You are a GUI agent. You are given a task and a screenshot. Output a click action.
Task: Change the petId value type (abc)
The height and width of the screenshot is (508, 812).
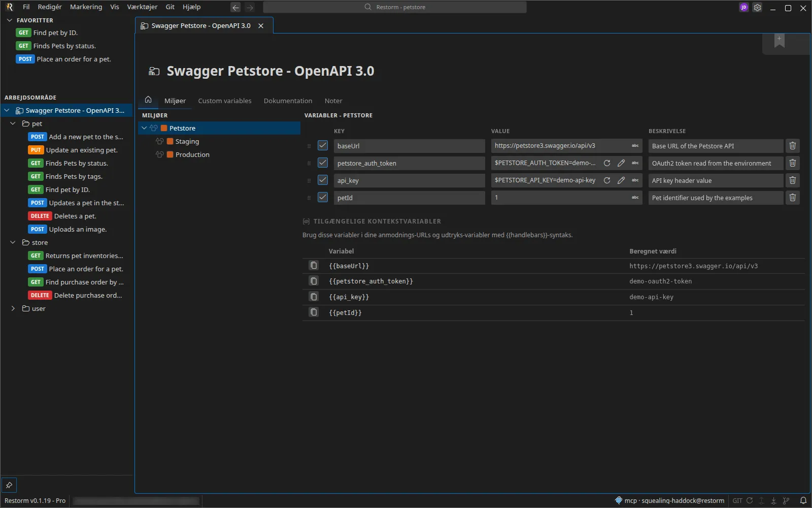click(x=635, y=198)
